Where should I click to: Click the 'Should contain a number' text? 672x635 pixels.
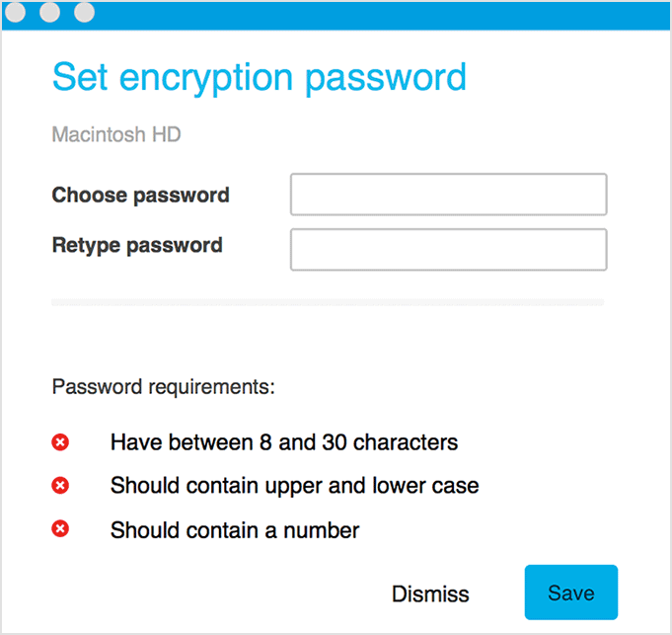point(235,530)
